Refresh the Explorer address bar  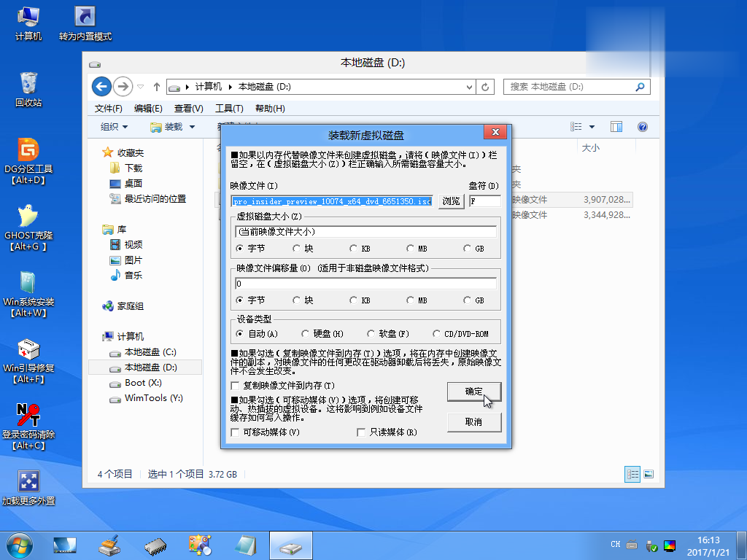point(485,87)
